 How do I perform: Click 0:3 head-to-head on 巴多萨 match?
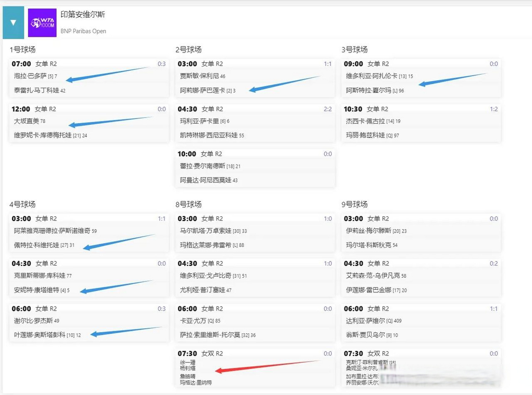pyautogui.click(x=162, y=64)
